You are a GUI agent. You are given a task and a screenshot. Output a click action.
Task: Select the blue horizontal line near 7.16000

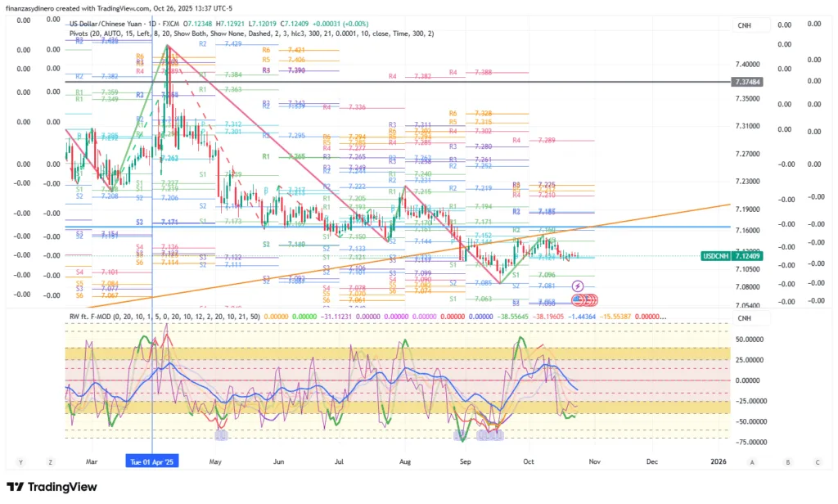(655, 227)
